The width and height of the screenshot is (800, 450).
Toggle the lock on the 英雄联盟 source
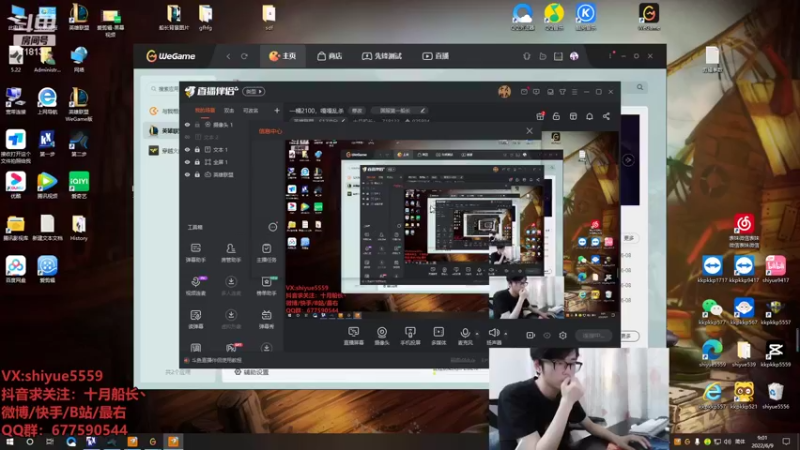pos(197,174)
